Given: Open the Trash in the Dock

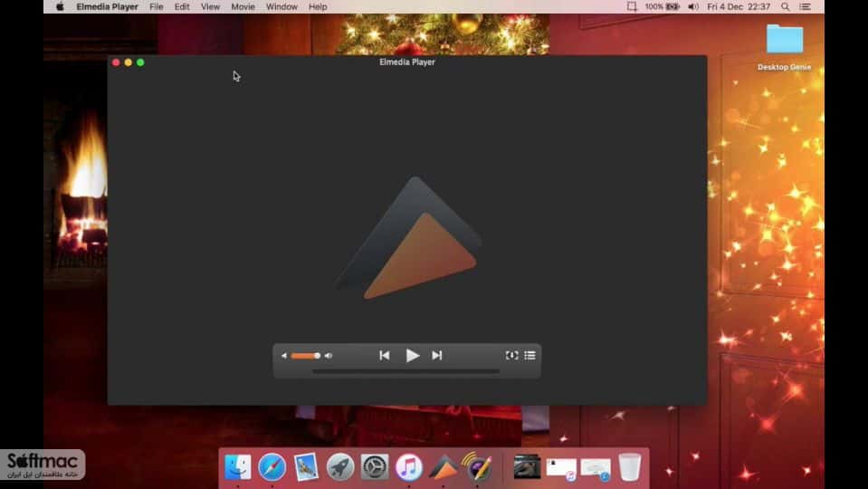Looking at the screenshot, I should (x=629, y=467).
